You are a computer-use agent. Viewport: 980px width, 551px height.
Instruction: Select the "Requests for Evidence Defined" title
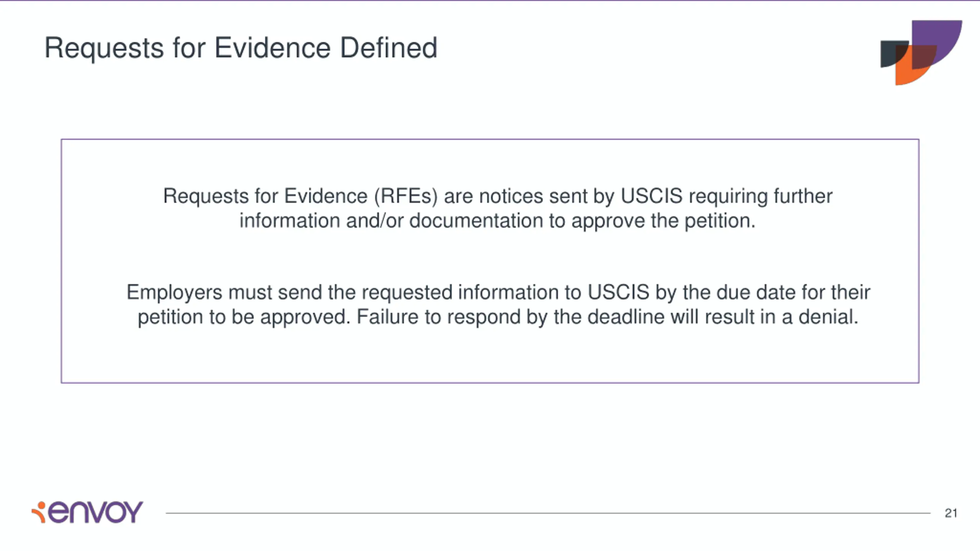click(241, 48)
